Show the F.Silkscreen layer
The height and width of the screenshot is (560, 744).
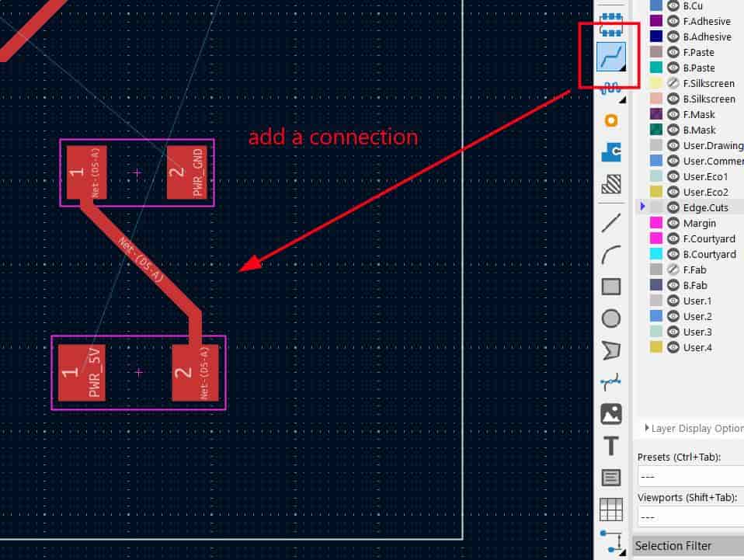click(673, 83)
